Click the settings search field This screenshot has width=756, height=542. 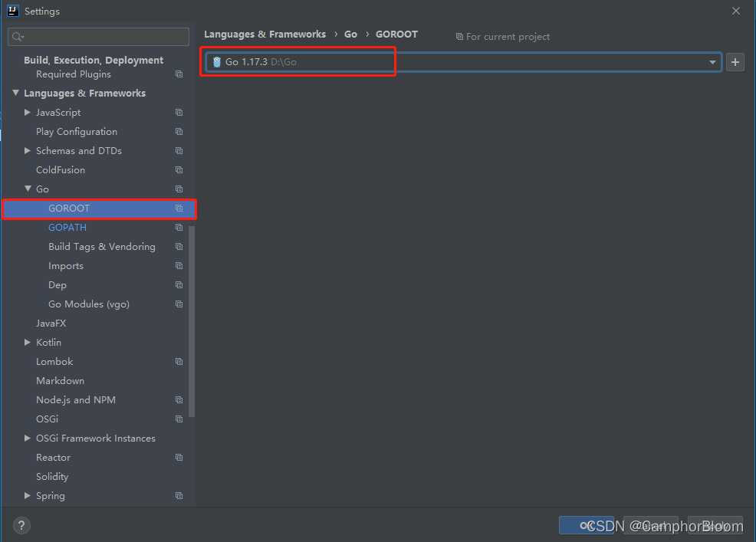click(98, 36)
